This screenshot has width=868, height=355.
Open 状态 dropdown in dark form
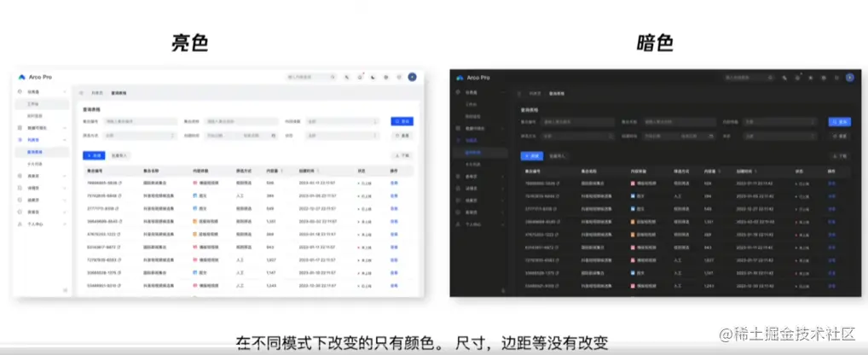[x=780, y=136]
